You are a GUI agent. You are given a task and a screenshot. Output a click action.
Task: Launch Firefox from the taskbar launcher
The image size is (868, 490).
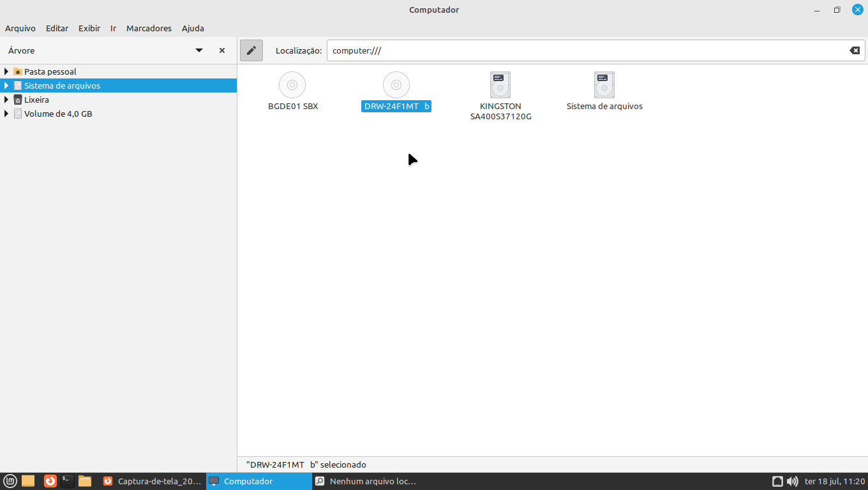point(50,481)
